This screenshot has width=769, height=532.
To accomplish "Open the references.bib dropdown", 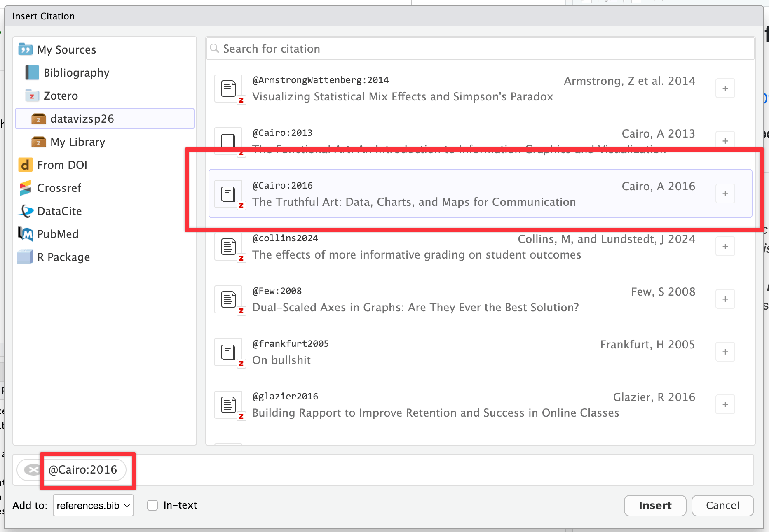I will [x=93, y=505].
